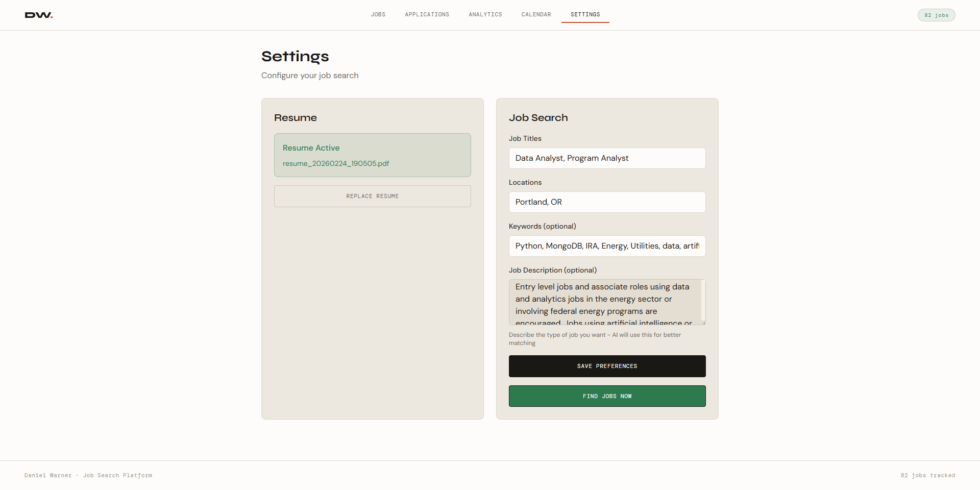Open the Calendar tab
The height and width of the screenshot is (490, 980).
(x=536, y=15)
